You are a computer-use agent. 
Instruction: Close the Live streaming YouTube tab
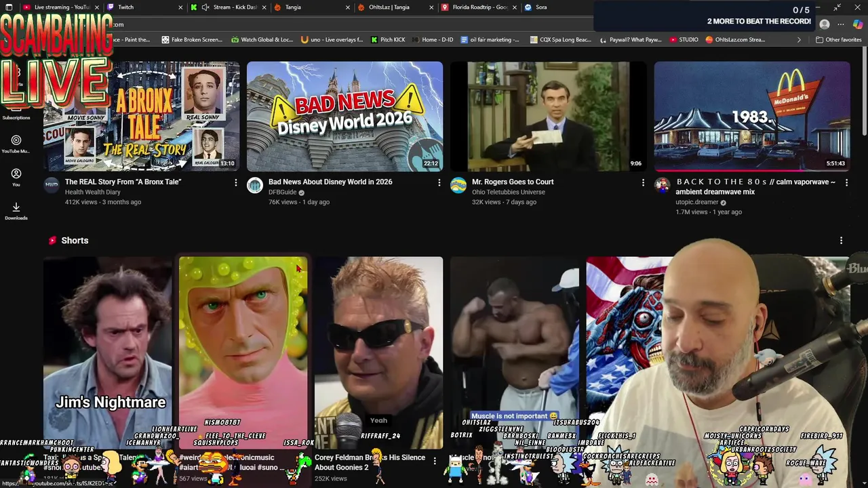pyautogui.click(x=97, y=7)
